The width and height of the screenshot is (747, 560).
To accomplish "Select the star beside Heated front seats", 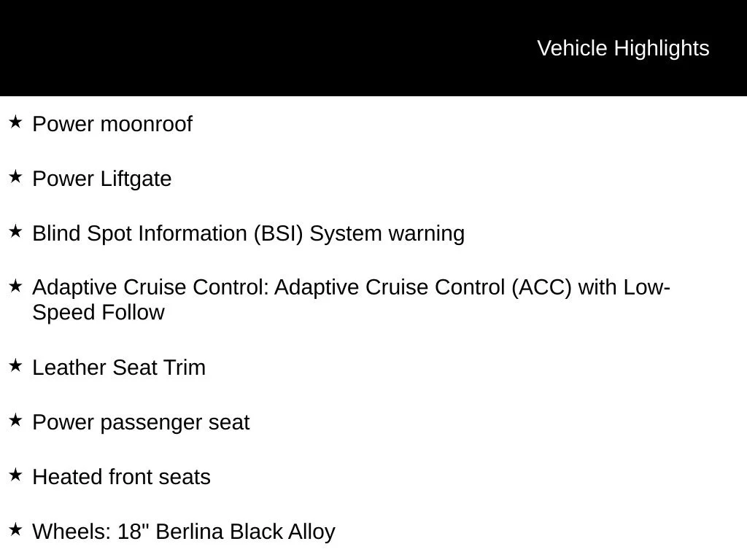I will (15, 475).
